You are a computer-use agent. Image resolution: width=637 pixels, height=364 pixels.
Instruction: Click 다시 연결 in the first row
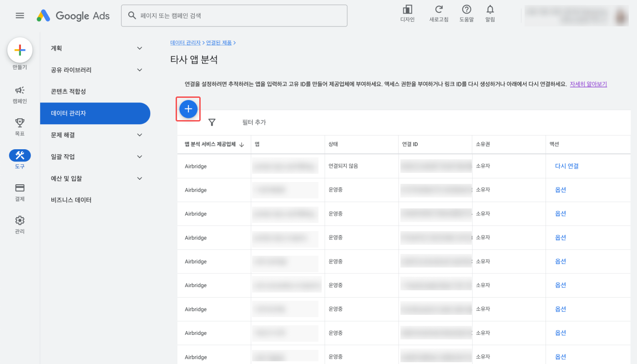[x=567, y=166]
